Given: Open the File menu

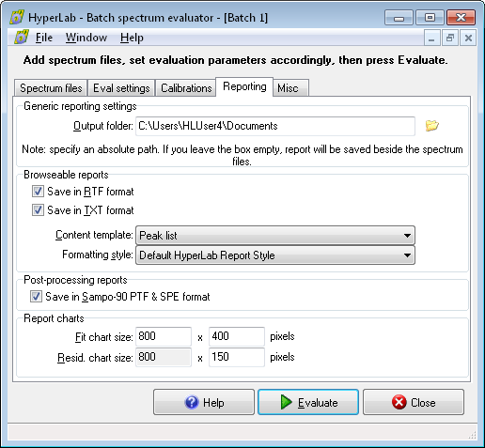Looking at the screenshot, I should pos(44,38).
